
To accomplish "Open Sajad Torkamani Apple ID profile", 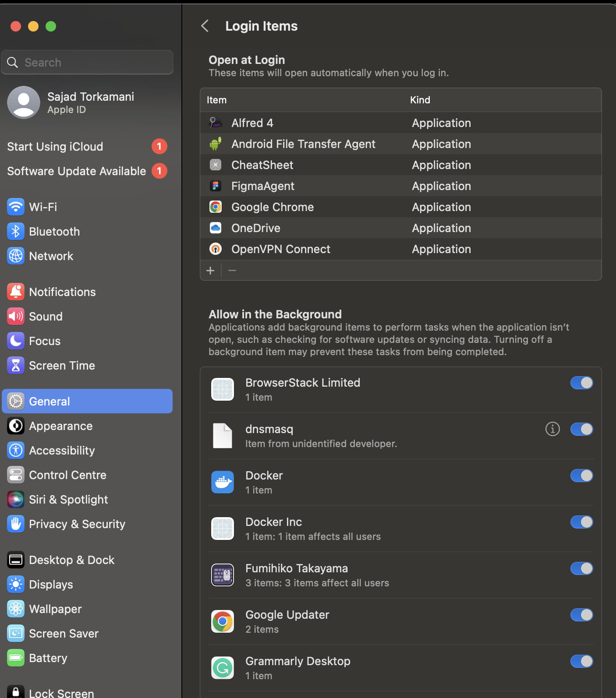I will pyautogui.click(x=90, y=102).
